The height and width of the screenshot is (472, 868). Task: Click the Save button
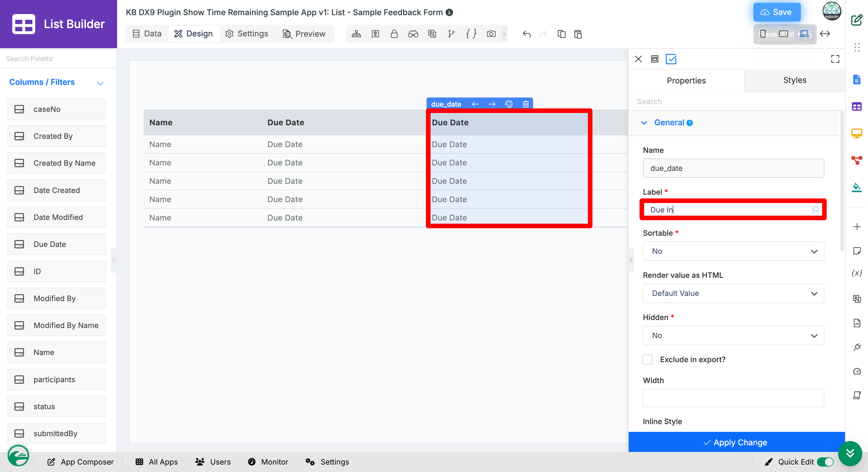(777, 12)
